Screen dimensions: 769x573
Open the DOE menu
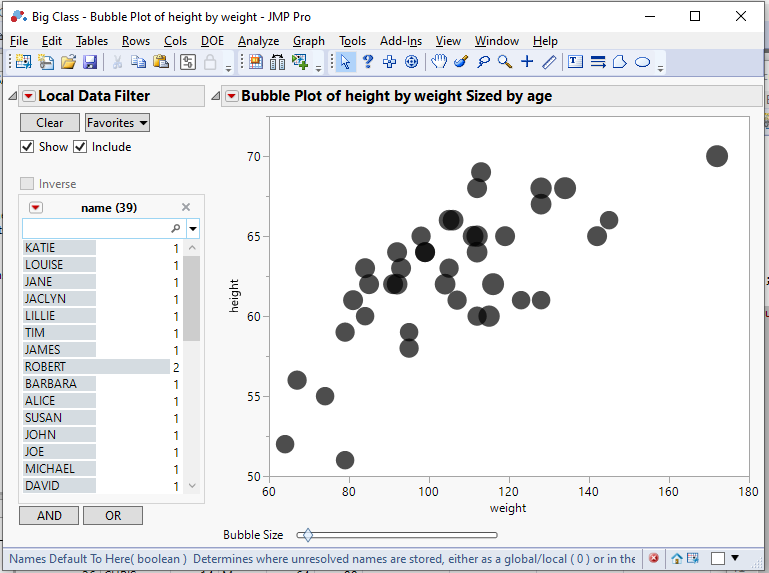(212, 41)
